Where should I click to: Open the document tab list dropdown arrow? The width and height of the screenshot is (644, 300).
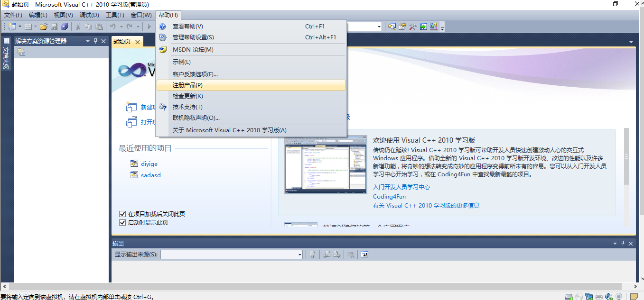coord(631,42)
